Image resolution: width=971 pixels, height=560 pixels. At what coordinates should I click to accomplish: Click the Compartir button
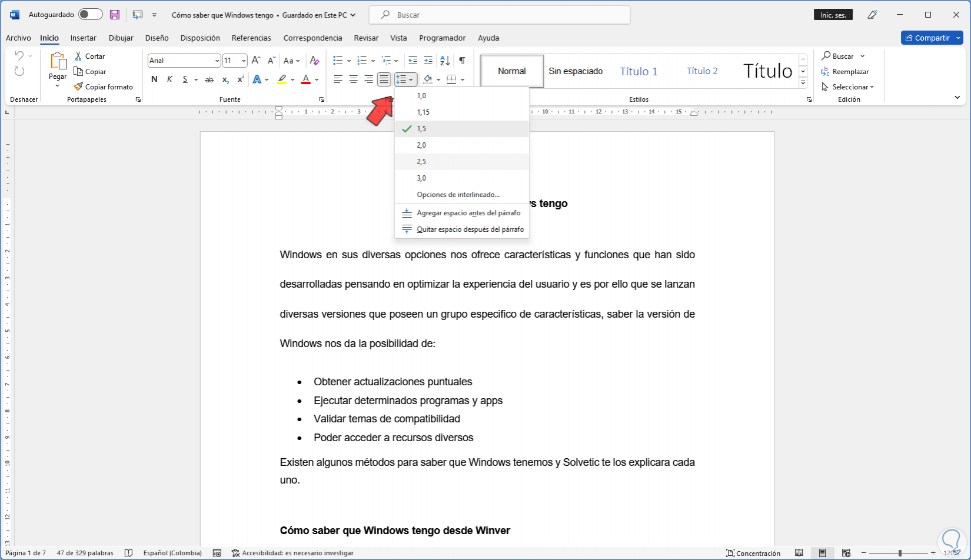click(932, 38)
